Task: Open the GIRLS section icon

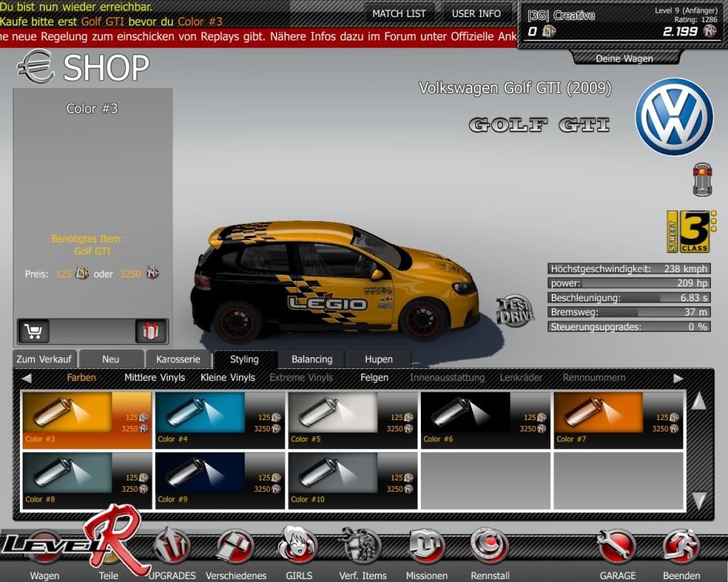Action: pos(299,548)
